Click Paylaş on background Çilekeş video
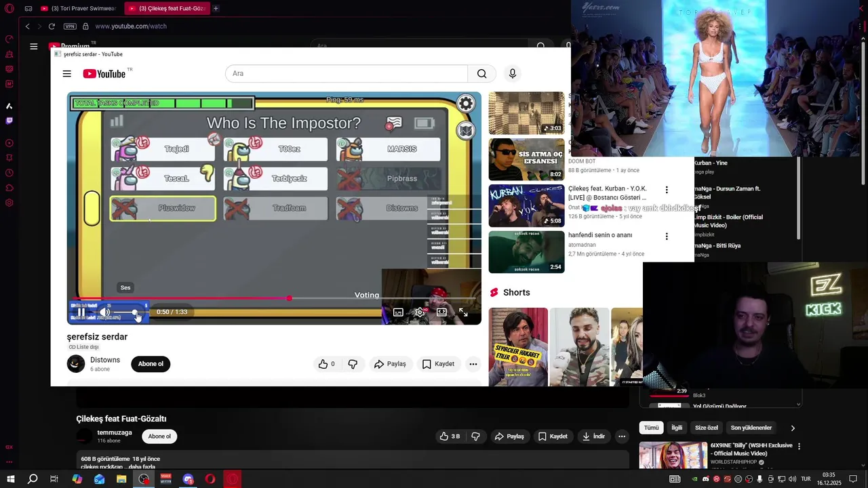Image resolution: width=868 pixels, height=488 pixels. coord(511,436)
